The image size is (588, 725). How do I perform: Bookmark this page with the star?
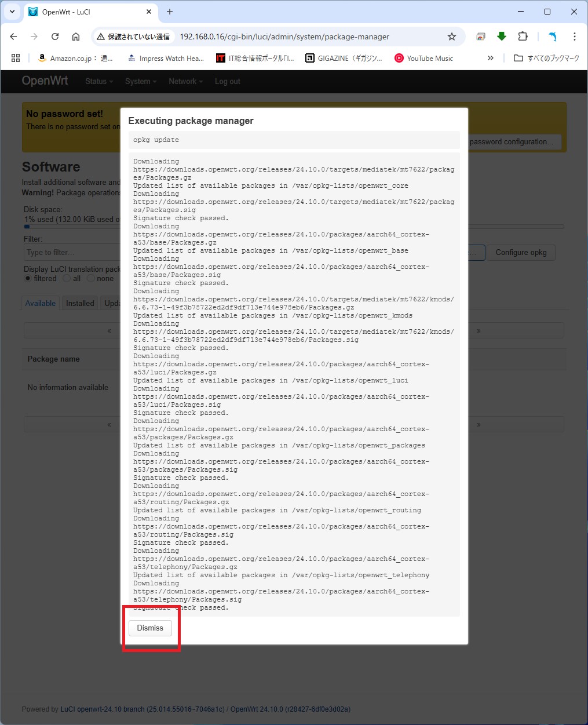(x=452, y=37)
